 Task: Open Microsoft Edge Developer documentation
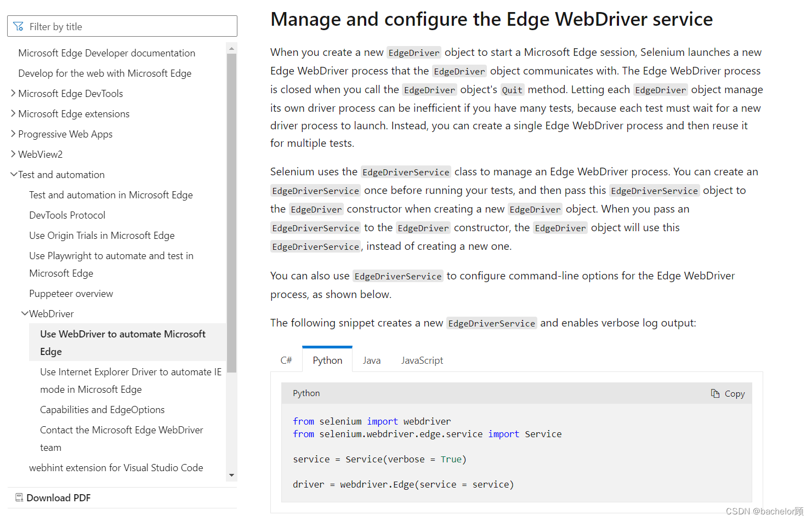[x=107, y=53]
